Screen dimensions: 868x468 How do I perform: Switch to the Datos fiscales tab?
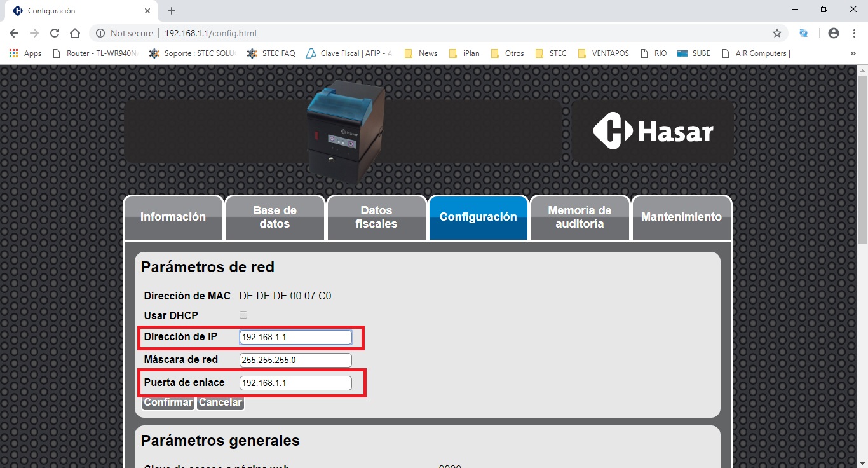376,217
